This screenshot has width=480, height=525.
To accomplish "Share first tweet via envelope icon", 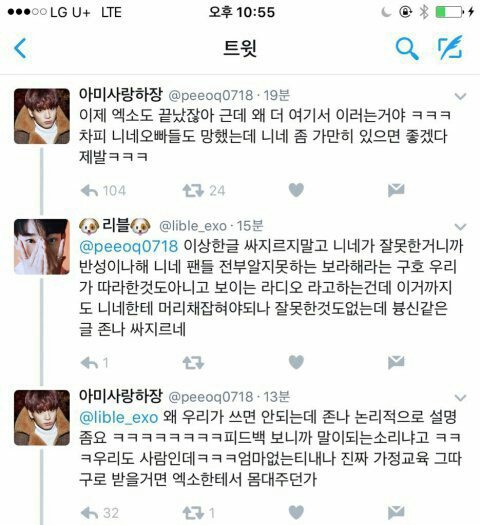I will point(396,190).
